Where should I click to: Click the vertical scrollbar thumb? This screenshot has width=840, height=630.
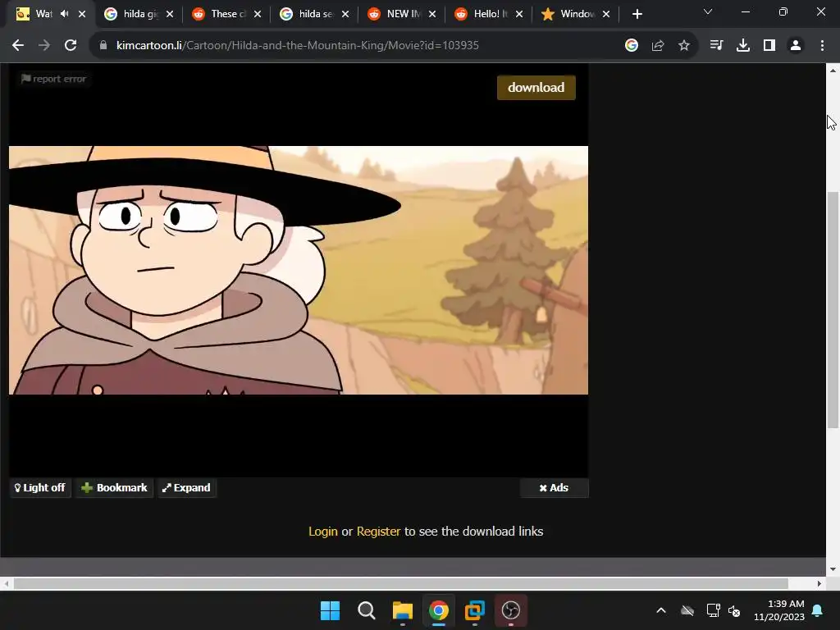(833, 309)
